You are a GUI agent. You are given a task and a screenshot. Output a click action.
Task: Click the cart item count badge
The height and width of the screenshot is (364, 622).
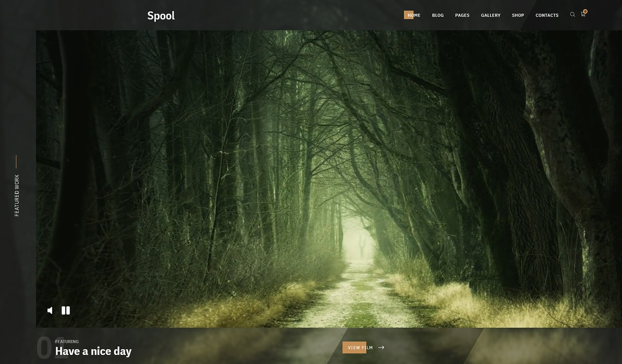tap(585, 11)
